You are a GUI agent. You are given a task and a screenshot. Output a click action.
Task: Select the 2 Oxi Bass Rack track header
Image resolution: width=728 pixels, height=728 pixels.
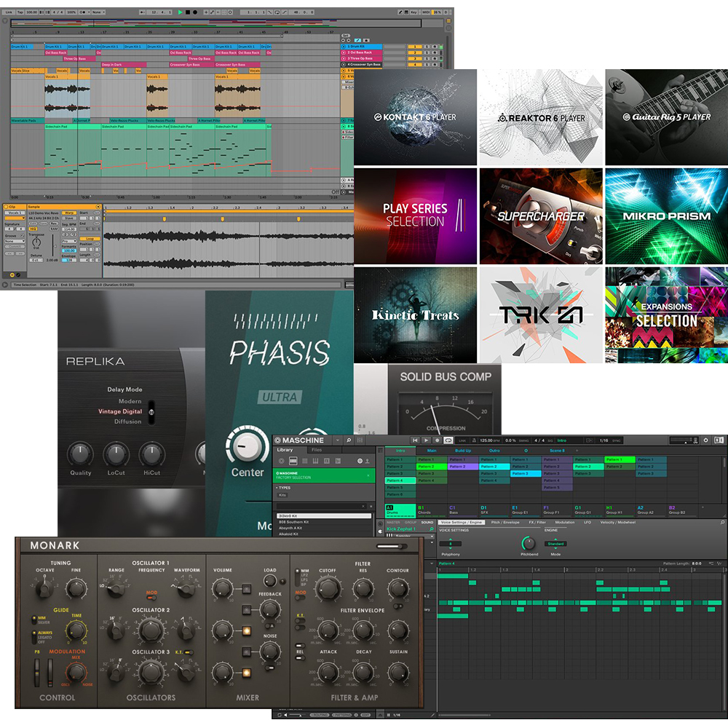(361, 52)
